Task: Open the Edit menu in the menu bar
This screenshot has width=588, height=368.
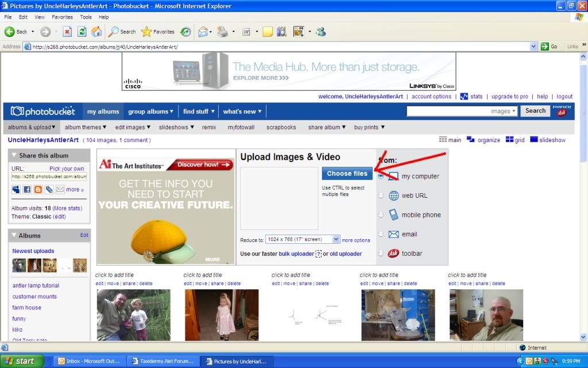Action: (x=23, y=17)
